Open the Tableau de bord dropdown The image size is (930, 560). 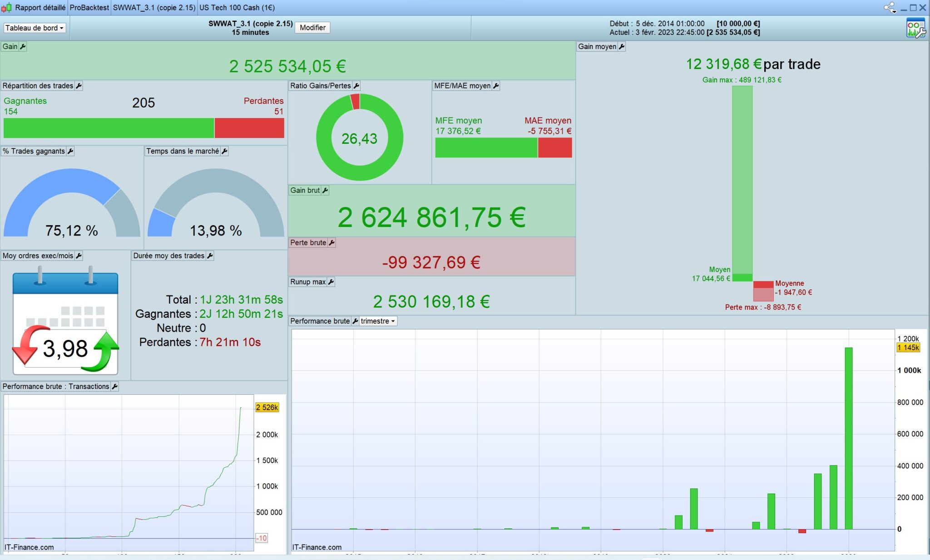[x=35, y=28]
